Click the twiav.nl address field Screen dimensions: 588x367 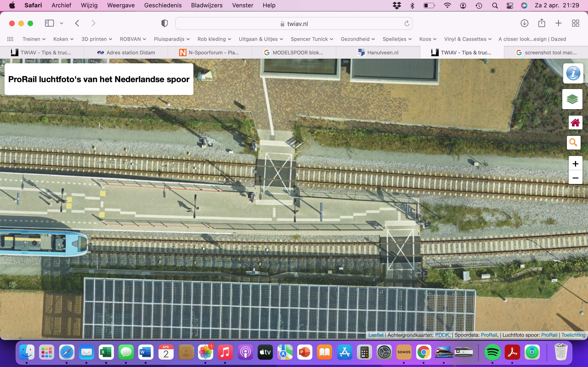294,24
